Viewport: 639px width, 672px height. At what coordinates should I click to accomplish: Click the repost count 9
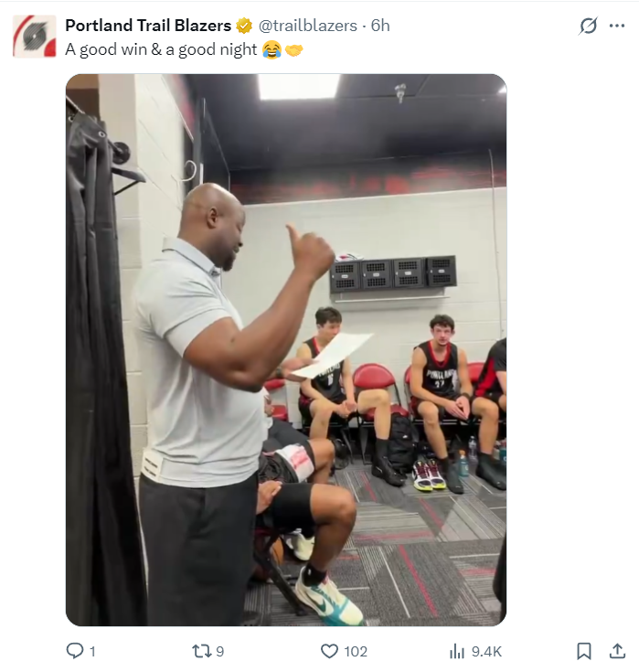220,651
